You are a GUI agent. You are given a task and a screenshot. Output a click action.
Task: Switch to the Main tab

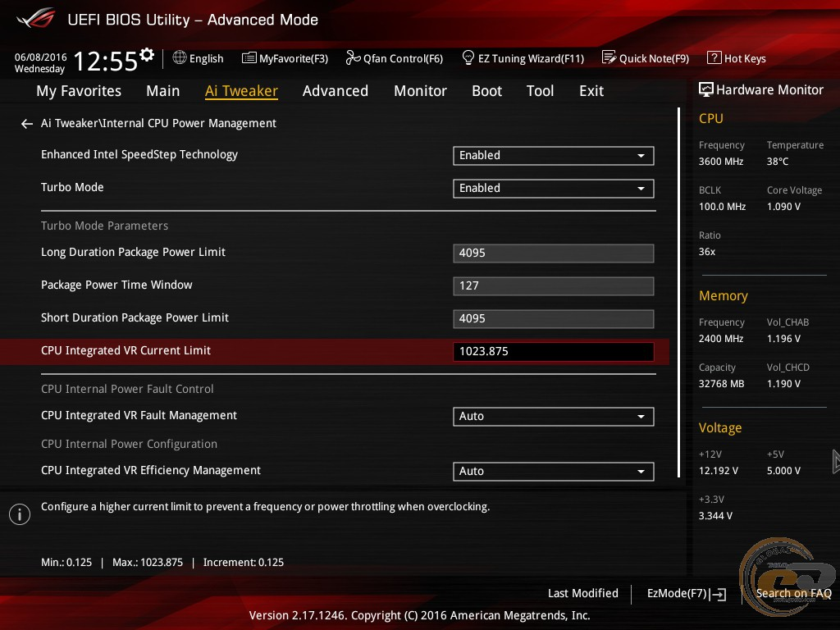(163, 91)
